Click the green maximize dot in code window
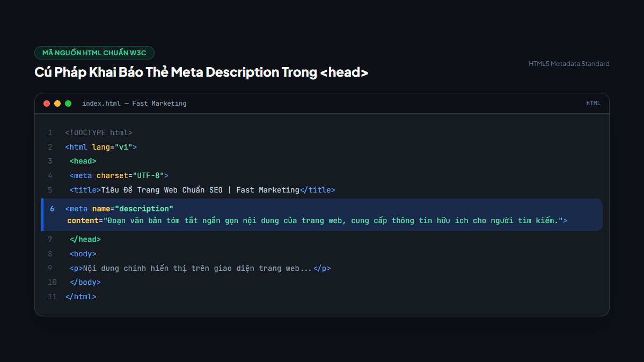This screenshot has width=644, height=362. pos(68,104)
